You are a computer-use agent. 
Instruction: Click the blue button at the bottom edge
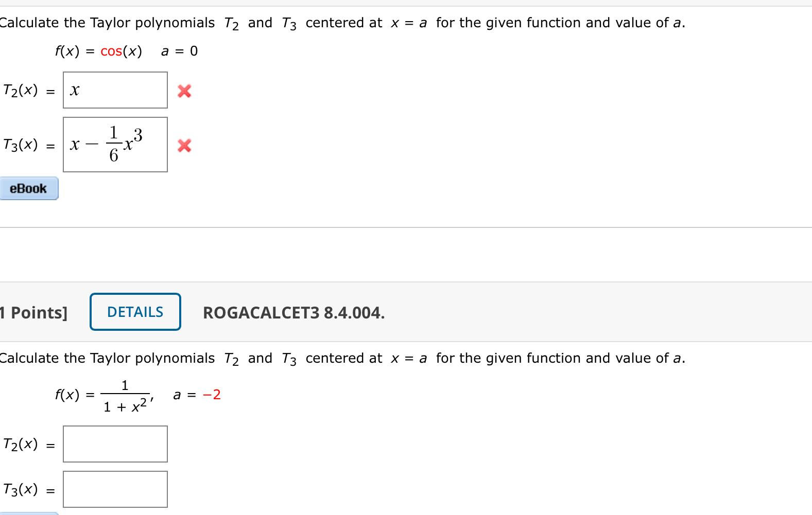pyautogui.click(x=26, y=513)
